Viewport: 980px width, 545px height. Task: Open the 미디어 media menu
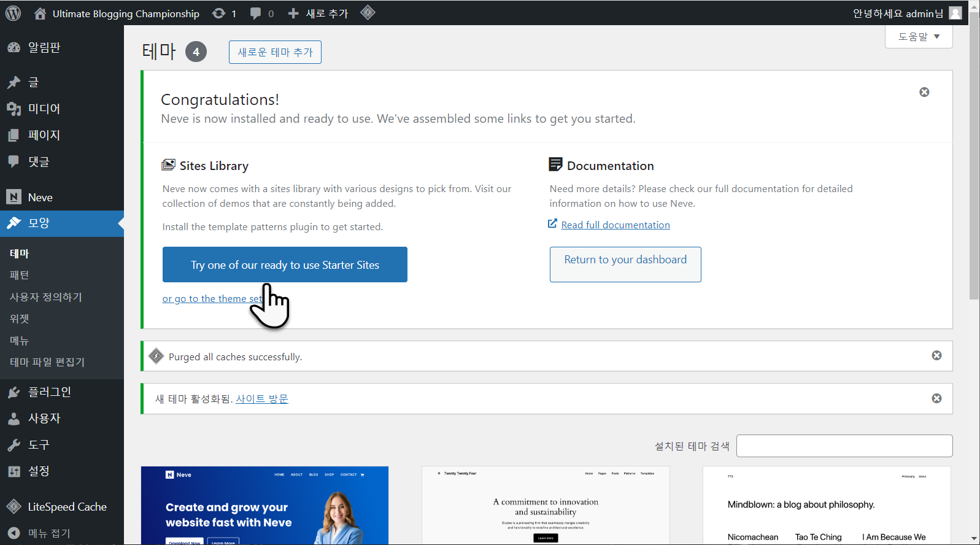click(62, 109)
